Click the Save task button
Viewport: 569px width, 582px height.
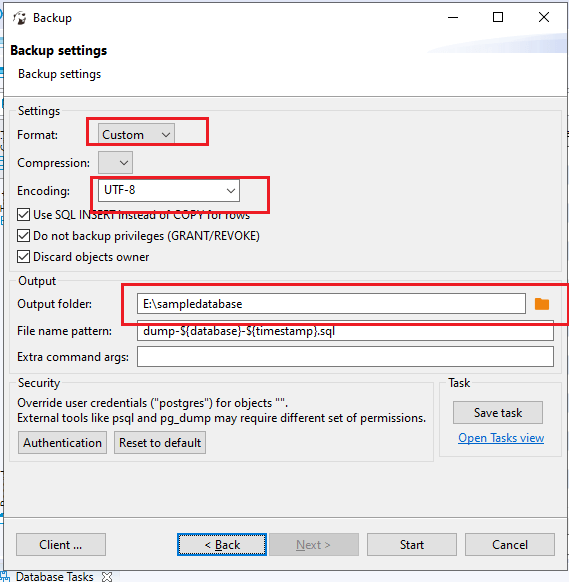tap(498, 412)
